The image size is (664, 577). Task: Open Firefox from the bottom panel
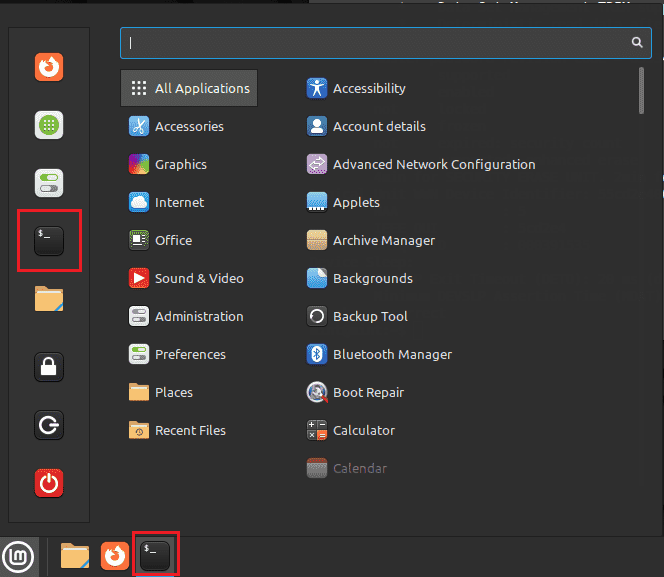[x=115, y=556]
